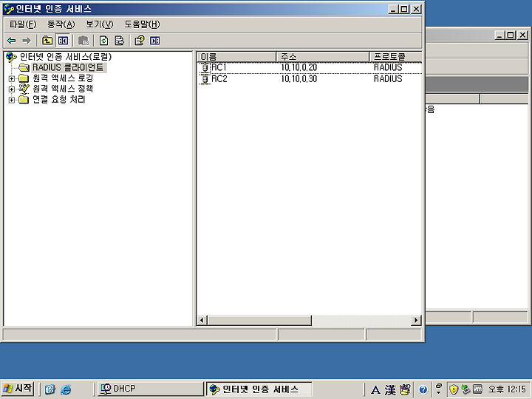The width and height of the screenshot is (532, 399).
Task: Click the horizontal scrollbar left arrow
Action: click(x=202, y=320)
